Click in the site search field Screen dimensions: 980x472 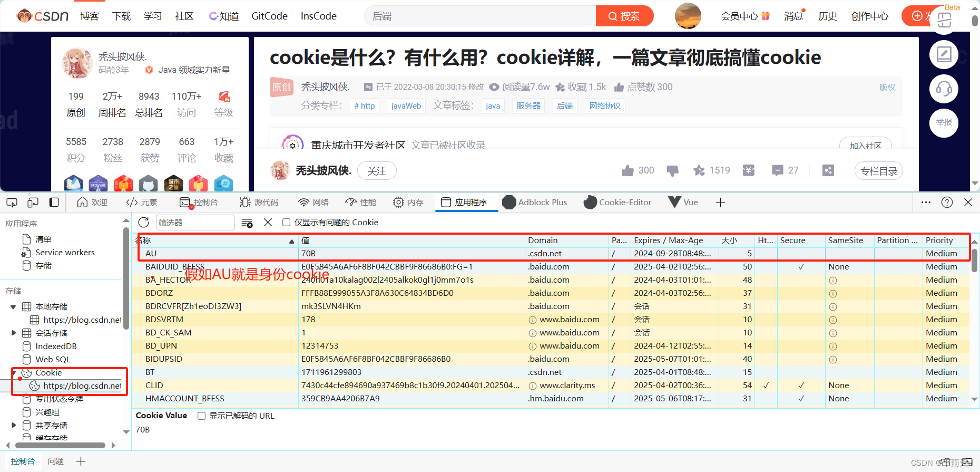pyautogui.click(x=479, y=16)
